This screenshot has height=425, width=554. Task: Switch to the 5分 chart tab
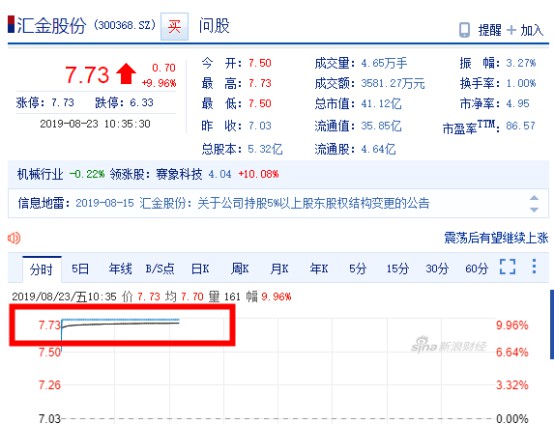[x=358, y=269]
